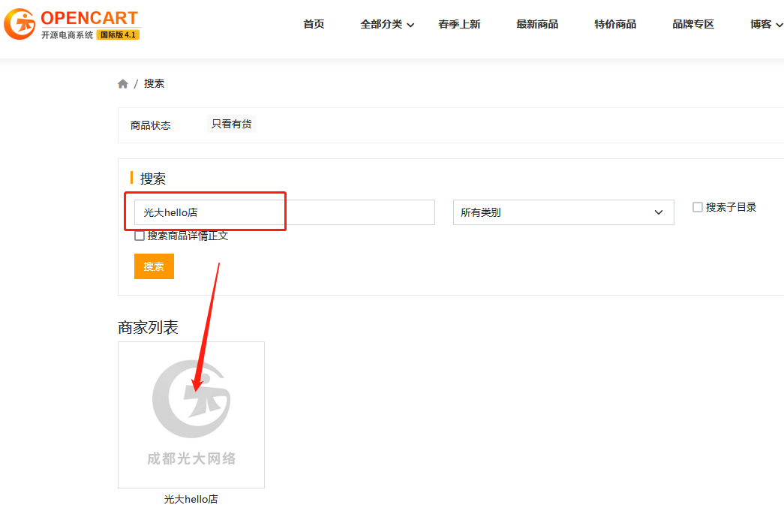The image size is (784, 532).
Task: Click the 商品状态 label
Action: pos(151,125)
